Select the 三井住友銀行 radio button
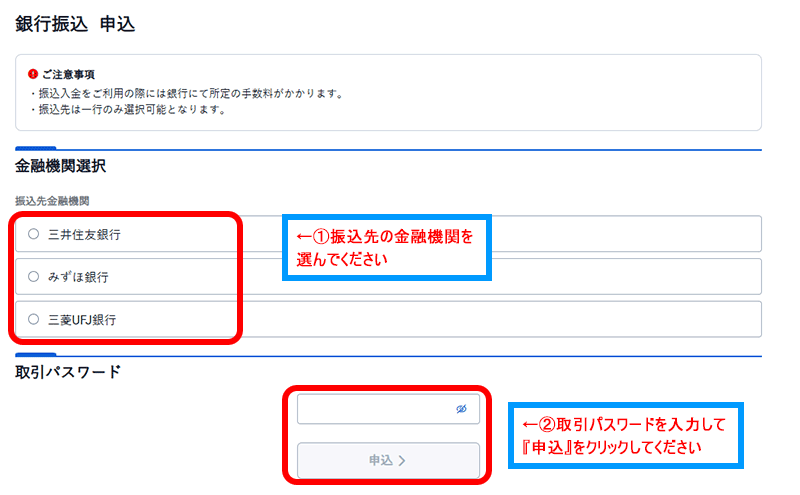The width and height of the screenshot is (800, 495). 34,234
